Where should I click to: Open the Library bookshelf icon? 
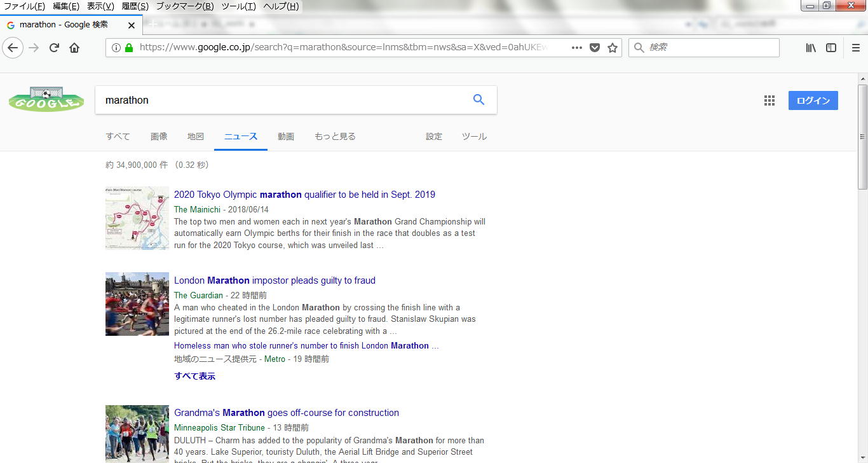click(x=811, y=48)
